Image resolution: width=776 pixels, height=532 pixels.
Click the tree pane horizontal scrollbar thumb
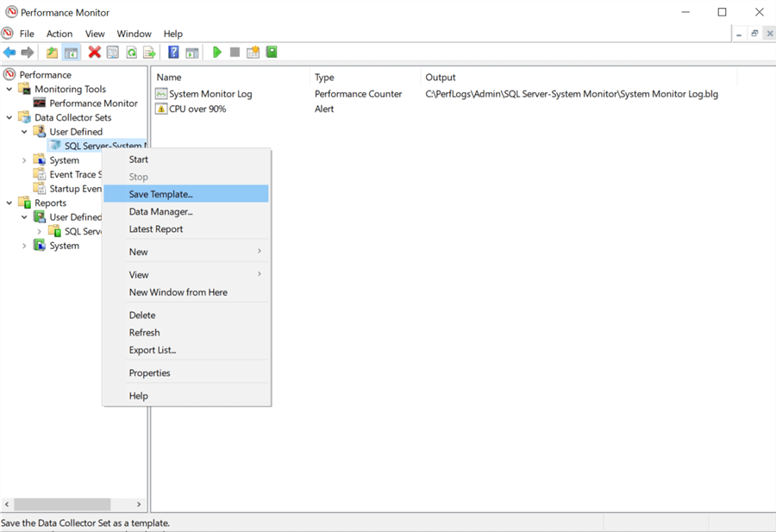[x=62, y=504]
